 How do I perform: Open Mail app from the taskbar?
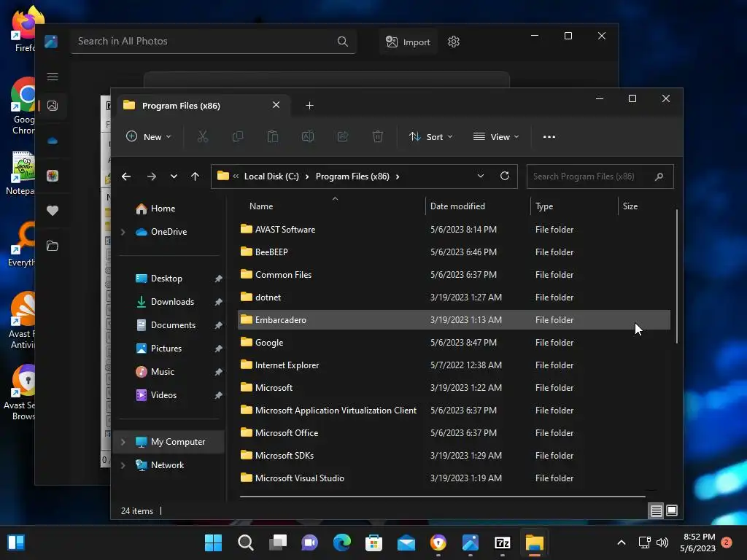click(x=406, y=542)
